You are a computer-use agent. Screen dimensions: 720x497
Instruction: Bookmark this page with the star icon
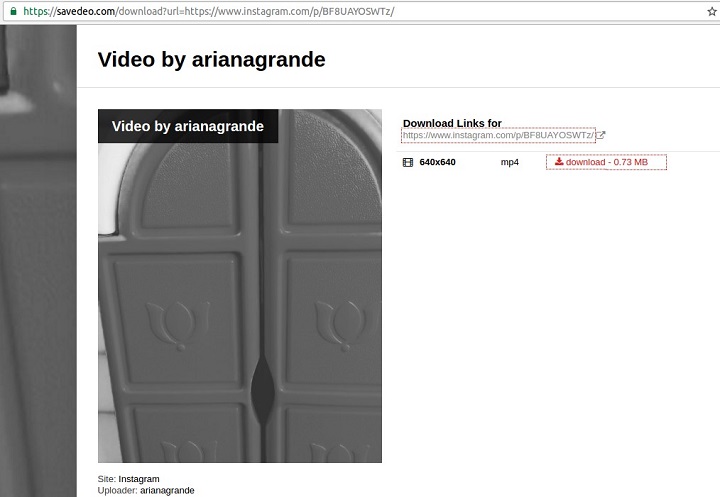point(712,11)
